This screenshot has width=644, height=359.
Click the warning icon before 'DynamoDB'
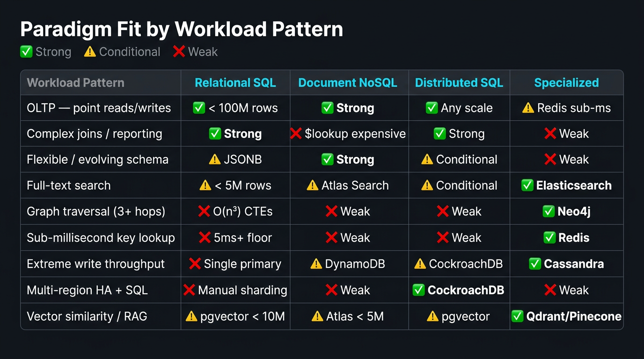tap(316, 264)
